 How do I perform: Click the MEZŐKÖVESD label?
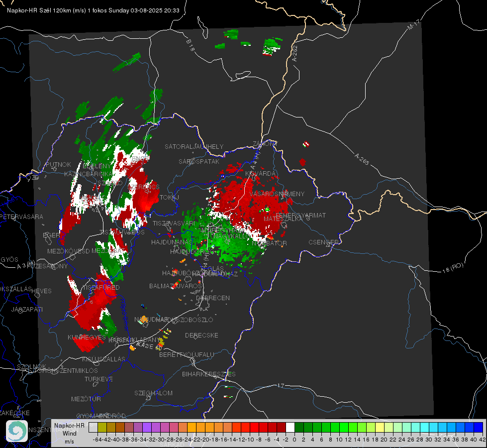click(x=68, y=251)
